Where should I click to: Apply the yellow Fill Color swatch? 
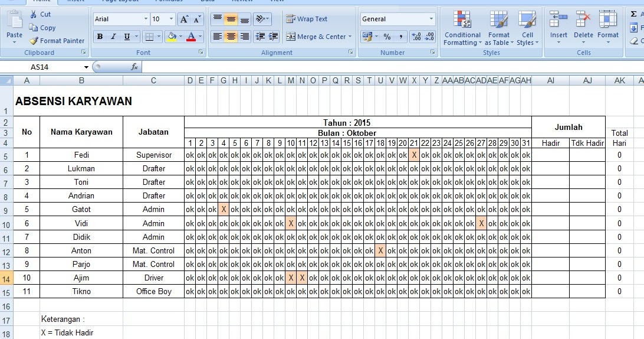click(x=171, y=37)
